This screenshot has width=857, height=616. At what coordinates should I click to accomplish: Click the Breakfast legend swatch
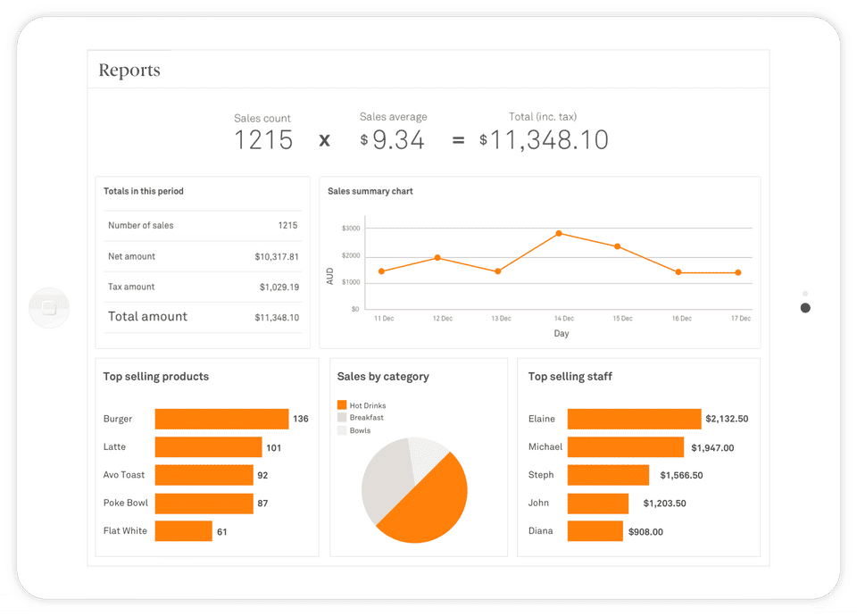[342, 417]
